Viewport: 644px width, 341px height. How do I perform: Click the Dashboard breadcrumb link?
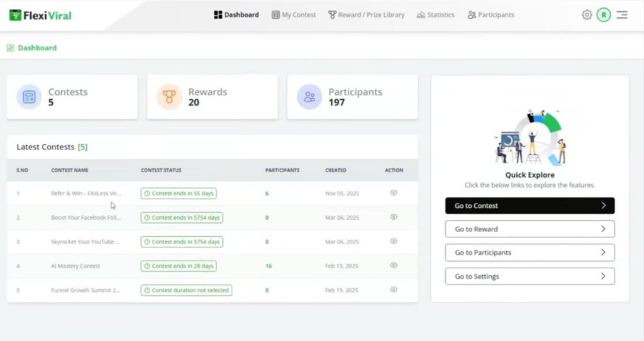coord(37,48)
